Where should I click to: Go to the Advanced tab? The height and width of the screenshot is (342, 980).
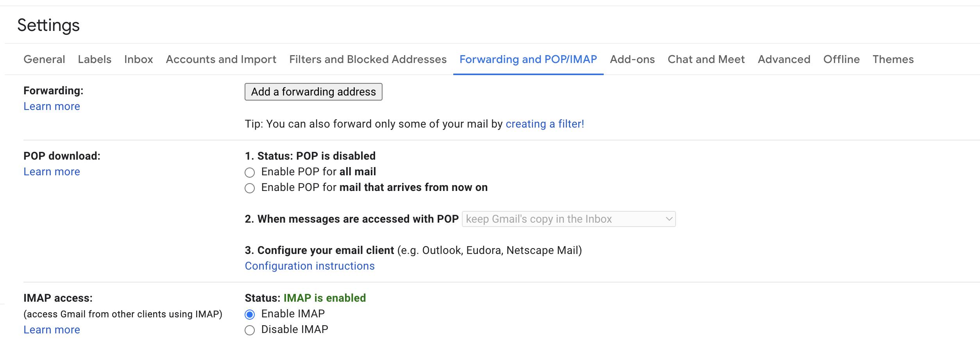coord(784,59)
